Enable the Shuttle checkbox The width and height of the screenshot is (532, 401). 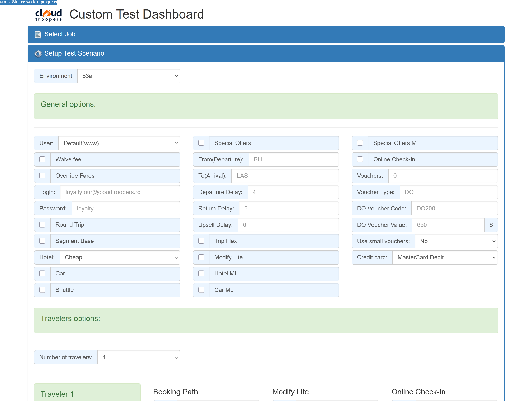(42, 290)
